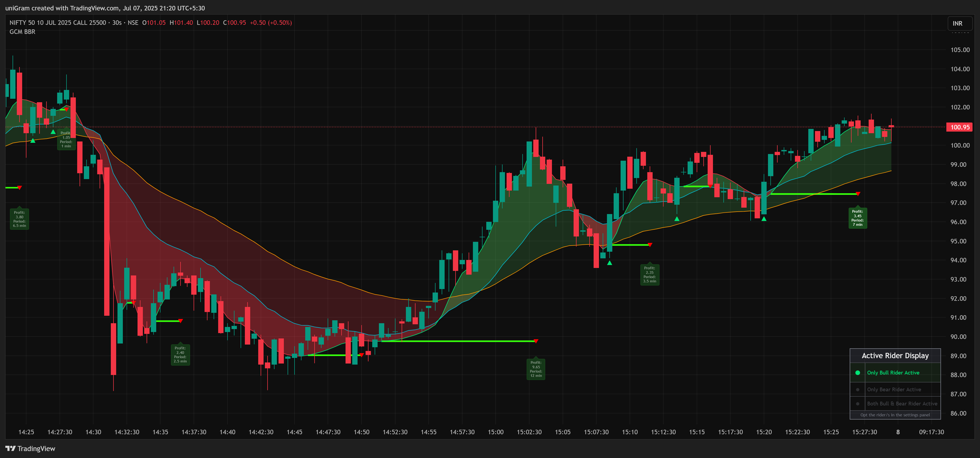Click the green entry triangle near the 15:07:30 low
980x458 pixels.
(x=609, y=263)
